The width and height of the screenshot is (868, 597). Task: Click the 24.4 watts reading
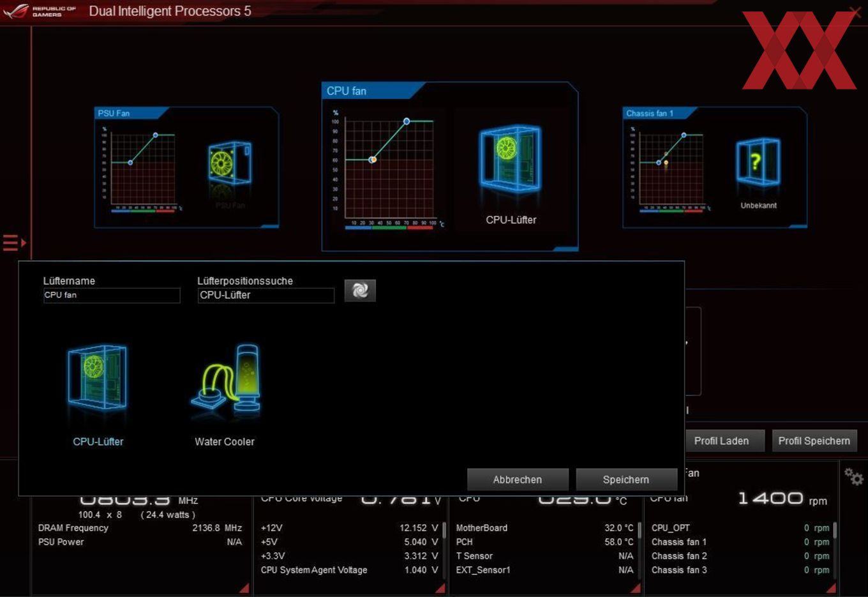pyautogui.click(x=168, y=515)
